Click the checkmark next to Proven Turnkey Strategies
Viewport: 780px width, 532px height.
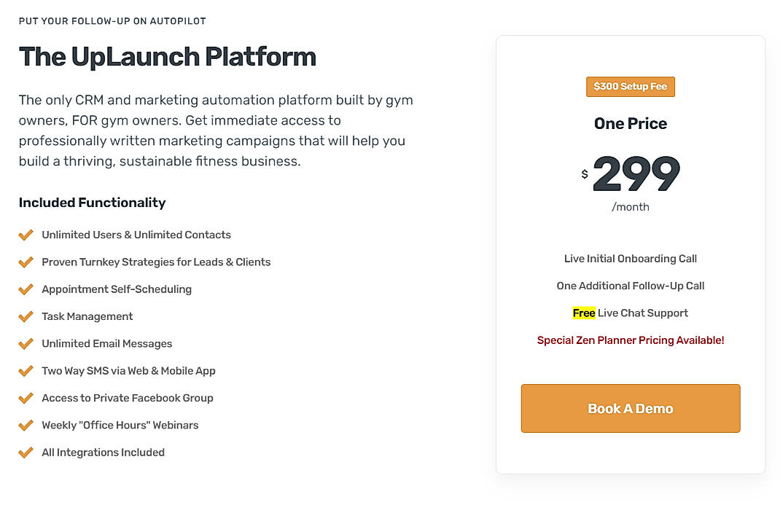coord(26,262)
